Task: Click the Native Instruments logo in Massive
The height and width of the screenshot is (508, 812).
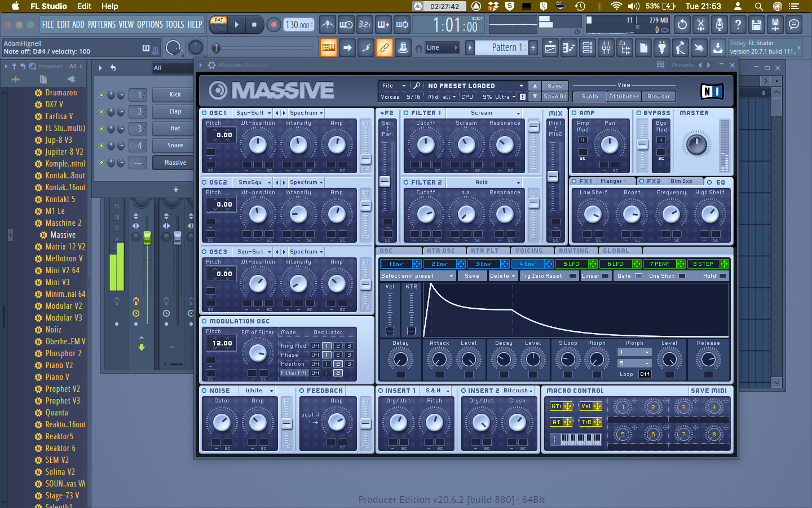Action: [712, 90]
